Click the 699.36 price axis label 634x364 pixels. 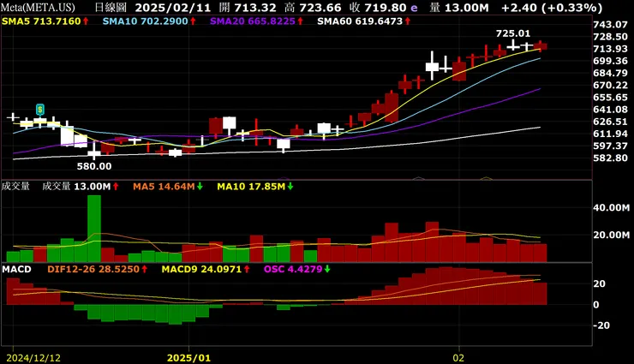611,61
